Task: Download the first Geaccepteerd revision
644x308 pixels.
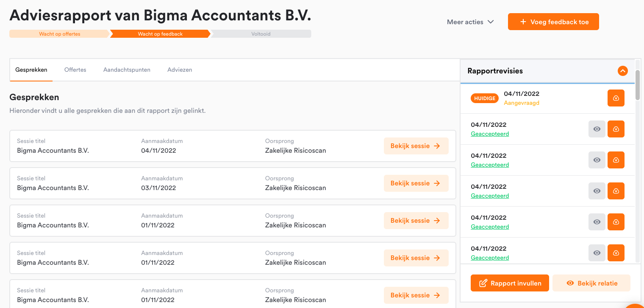Action: coord(616,129)
